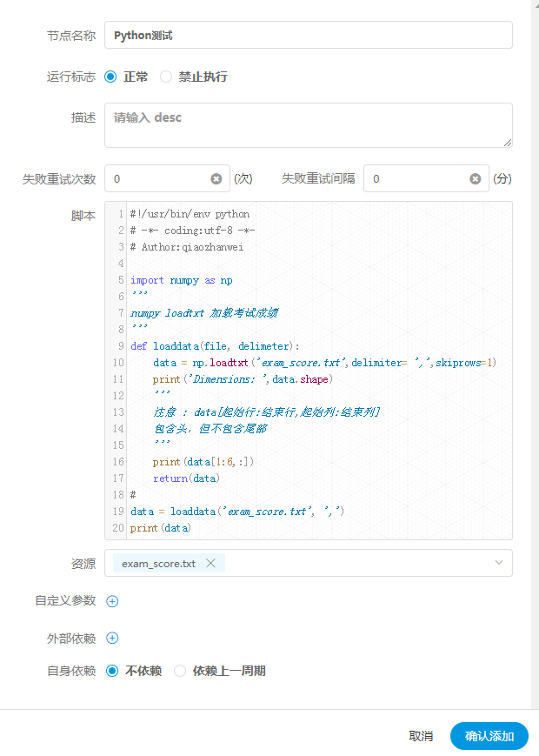
Task: Click 确认添加 to confirm adding node
Action: 489,736
